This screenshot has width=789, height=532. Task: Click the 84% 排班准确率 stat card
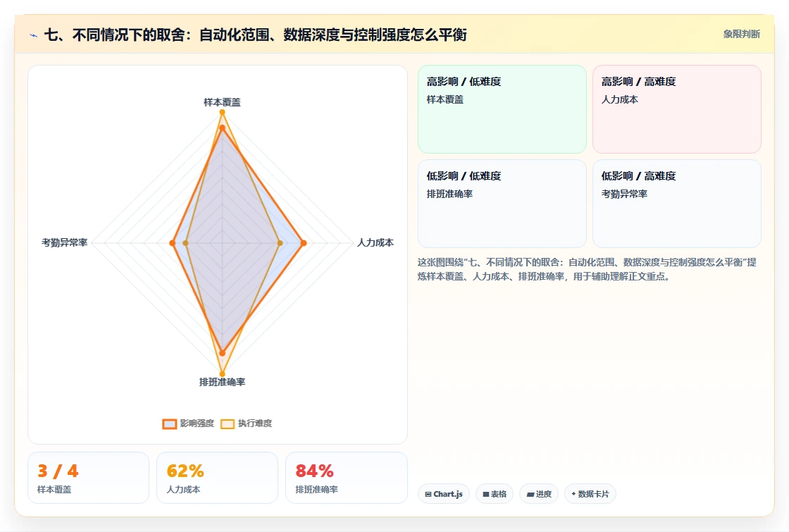coord(346,478)
